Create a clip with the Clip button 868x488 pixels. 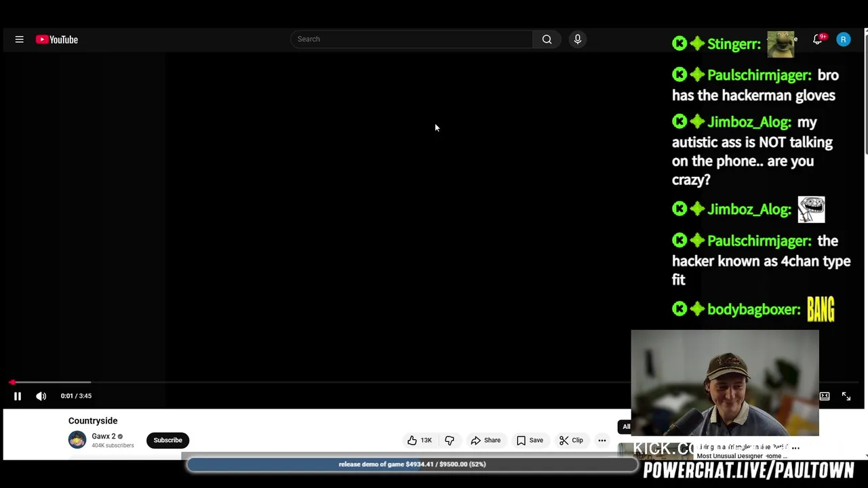[571, 441]
